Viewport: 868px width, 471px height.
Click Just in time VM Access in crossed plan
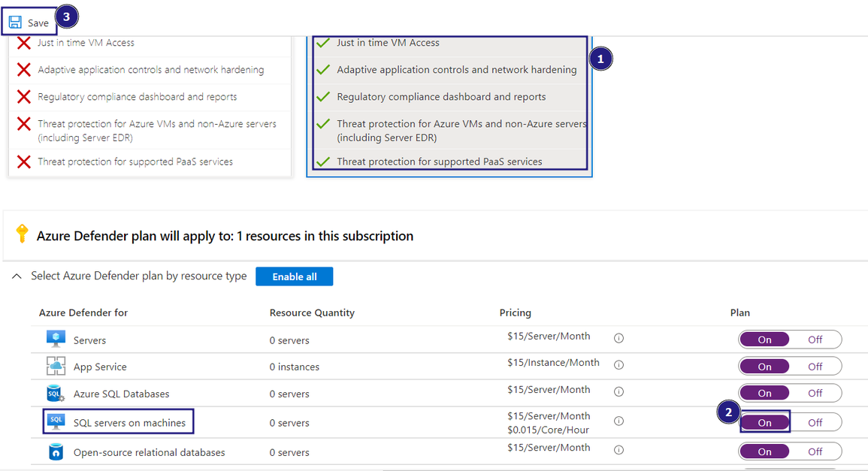[x=86, y=43]
